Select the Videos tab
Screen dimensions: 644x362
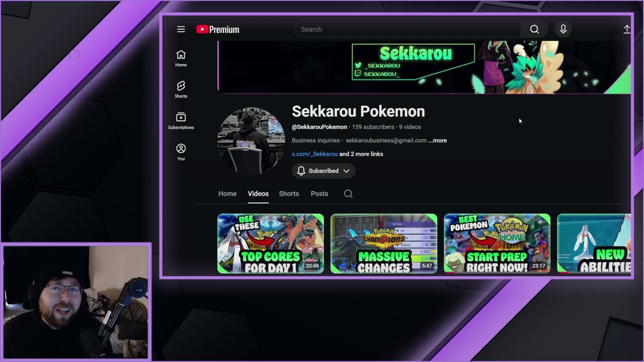click(258, 194)
